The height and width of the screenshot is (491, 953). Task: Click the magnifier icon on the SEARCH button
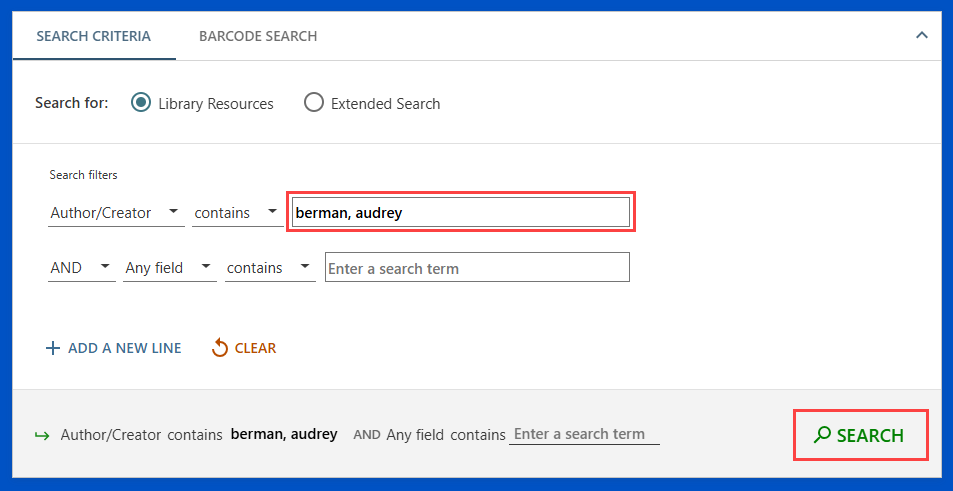(822, 435)
